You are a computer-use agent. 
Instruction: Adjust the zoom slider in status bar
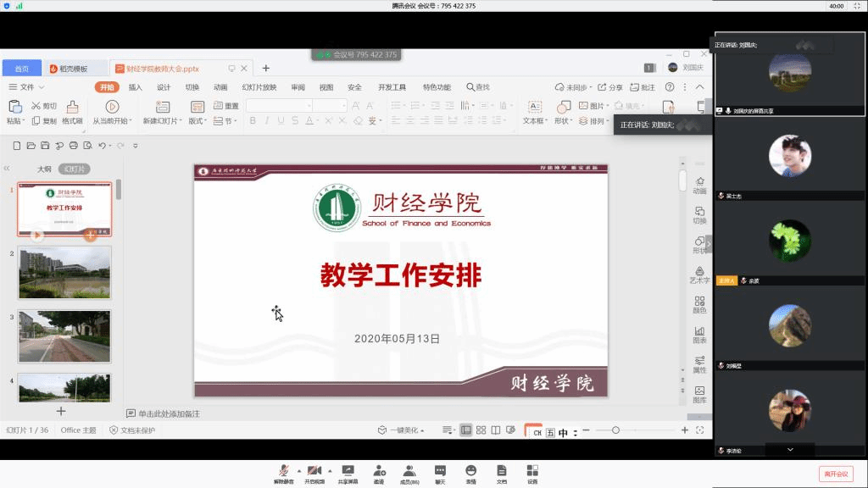tap(615, 430)
